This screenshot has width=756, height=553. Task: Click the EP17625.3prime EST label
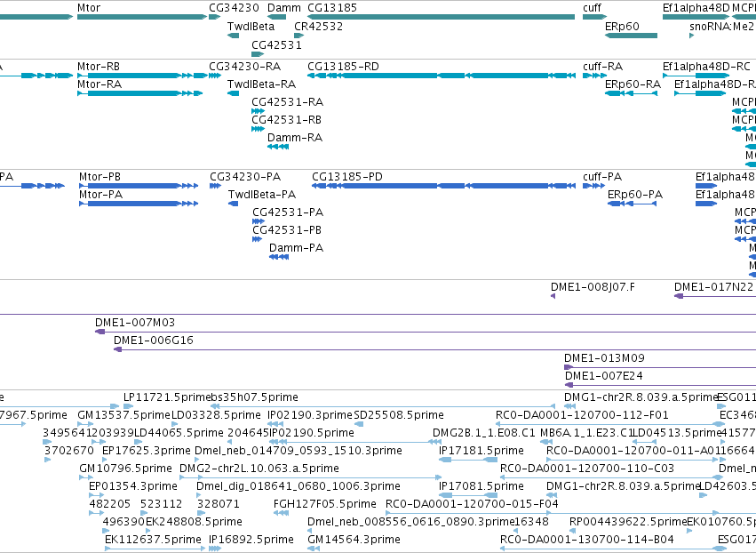point(146,451)
